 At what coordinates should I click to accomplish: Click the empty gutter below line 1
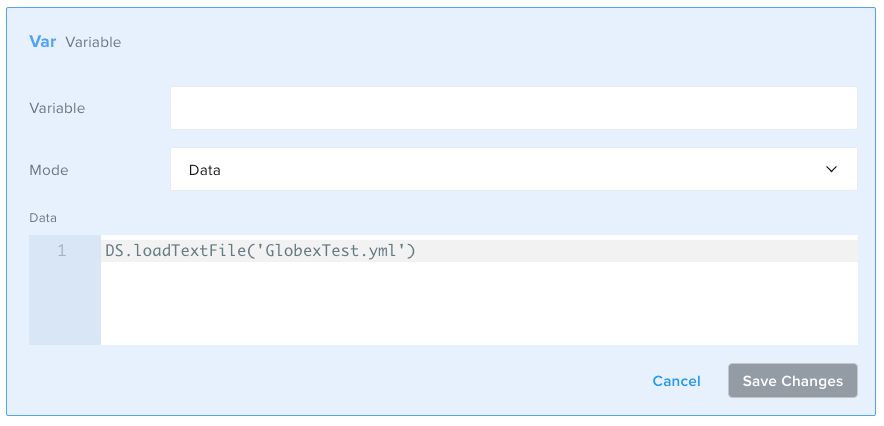point(64,304)
